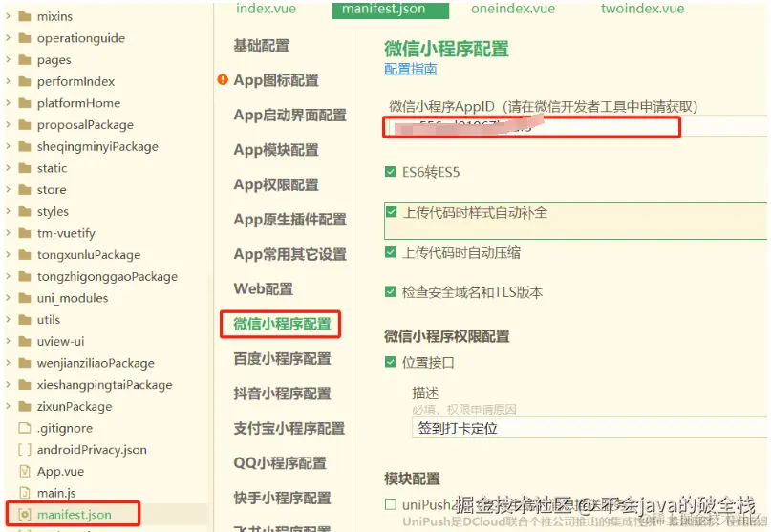This screenshot has height=532, width=771.
Task: Click the platformHome folder icon
Action: pos(25,103)
